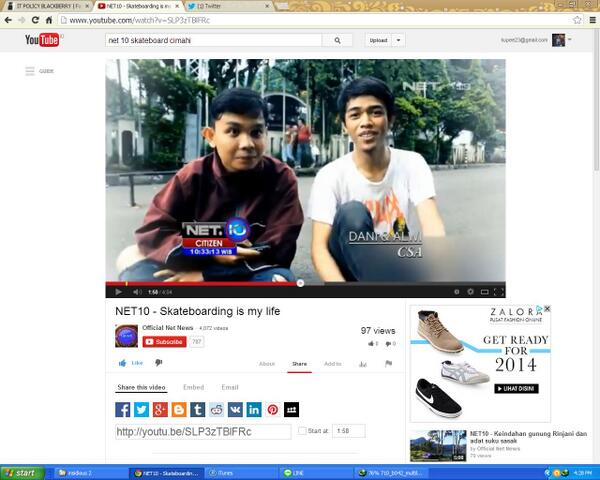This screenshot has height=480, width=600.
Task: Open the Windows Start button
Action: coord(22,473)
